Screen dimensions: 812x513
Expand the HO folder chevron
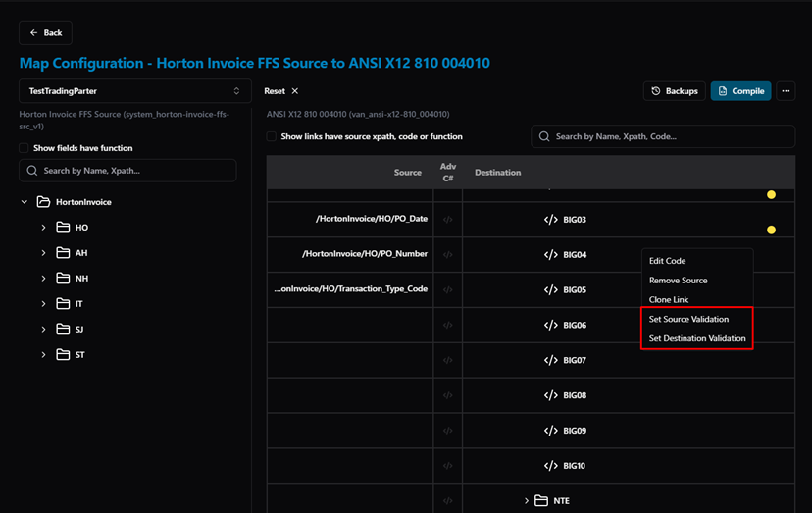click(43, 228)
